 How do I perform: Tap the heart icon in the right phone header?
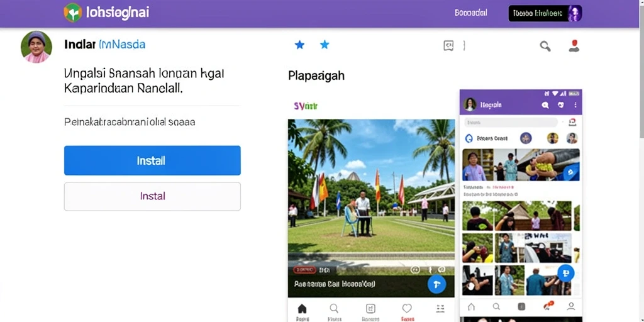click(560, 105)
